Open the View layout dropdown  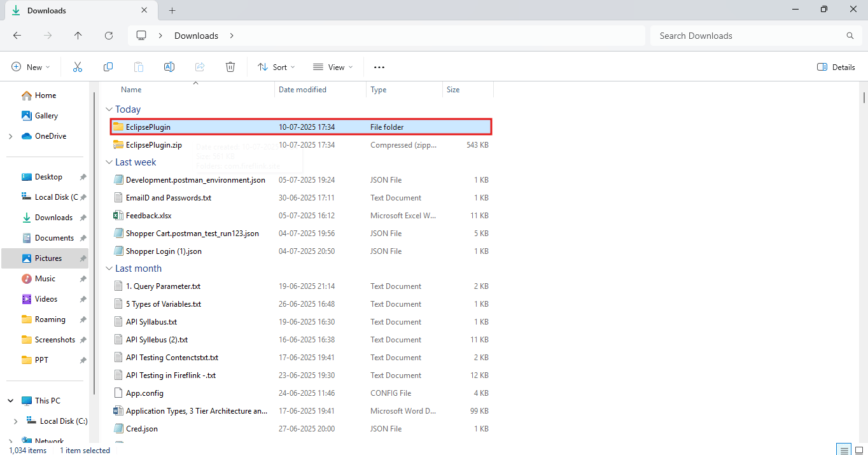(333, 67)
